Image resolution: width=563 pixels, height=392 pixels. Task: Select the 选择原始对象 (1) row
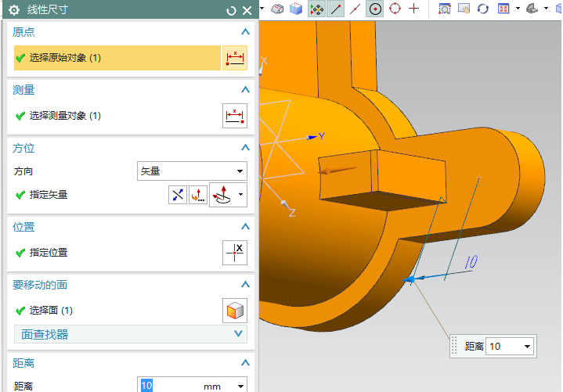pyautogui.click(x=117, y=58)
